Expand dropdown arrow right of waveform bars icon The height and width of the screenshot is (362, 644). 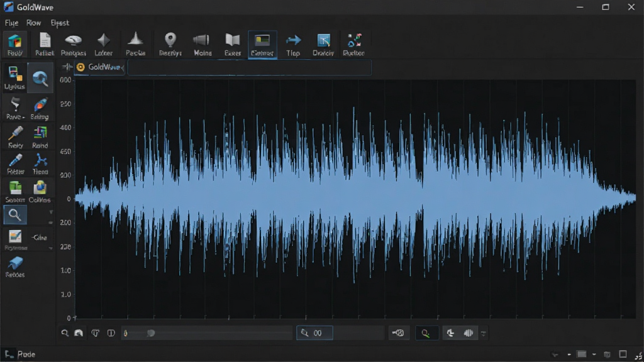pyautogui.click(x=484, y=333)
